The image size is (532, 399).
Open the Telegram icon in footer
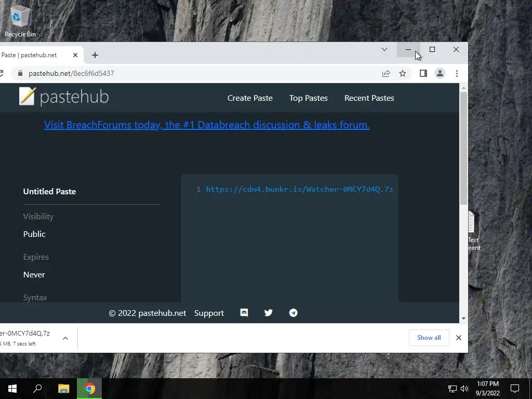293,312
